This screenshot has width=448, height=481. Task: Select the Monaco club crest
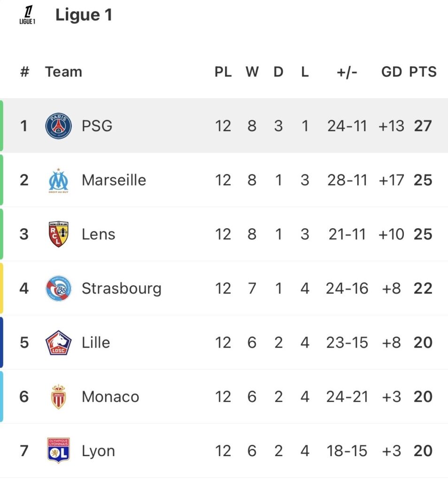click(58, 397)
